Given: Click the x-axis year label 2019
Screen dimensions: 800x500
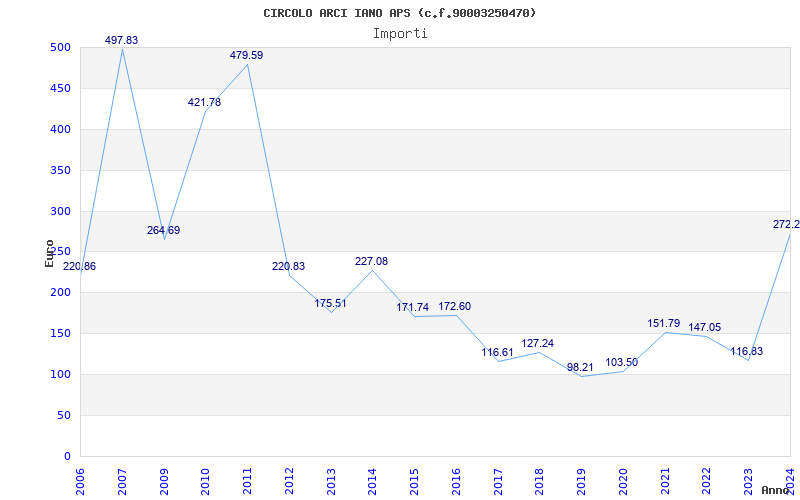Looking at the screenshot, I should point(581,482).
